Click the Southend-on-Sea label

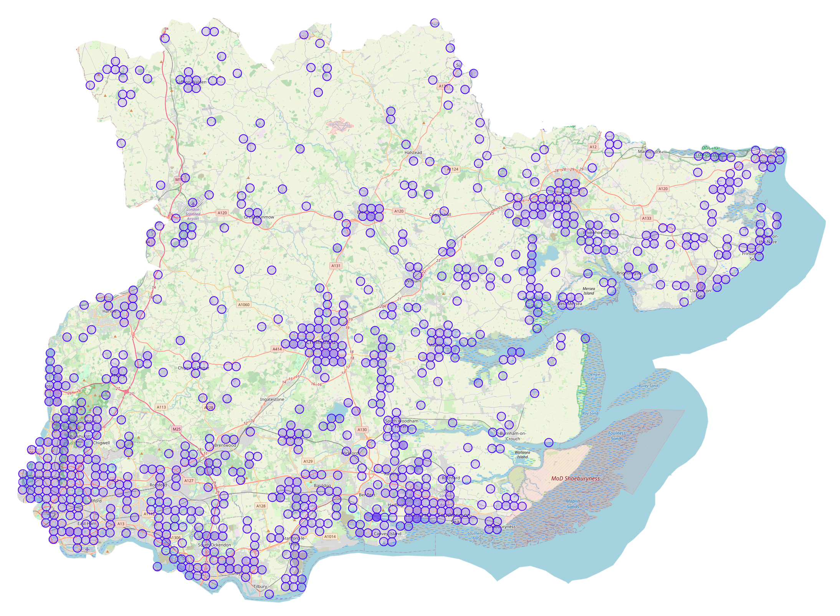point(455,518)
